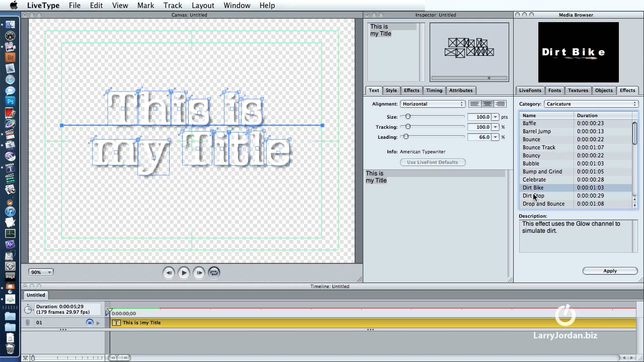
Task: Open the Apple menu
Action: (x=13, y=6)
